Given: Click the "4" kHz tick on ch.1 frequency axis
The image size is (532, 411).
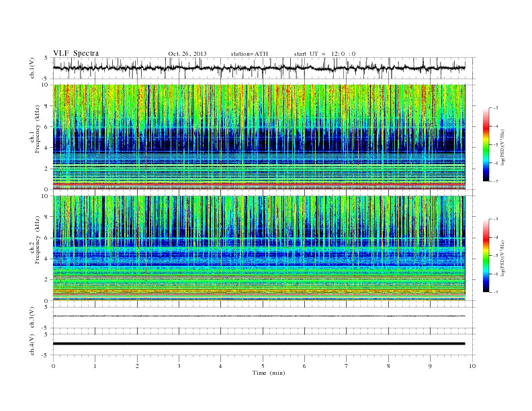Looking at the screenshot, I should pyautogui.click(x=46, y=148).
